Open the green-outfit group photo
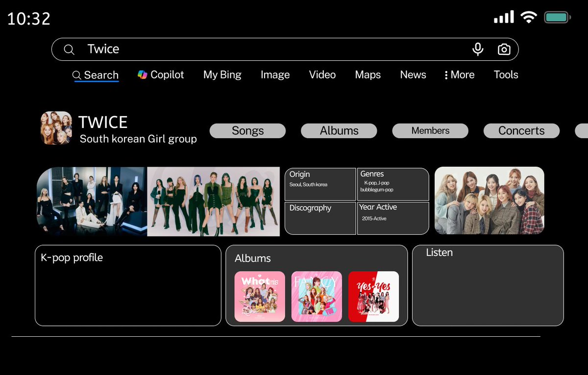The height and width of the screenshot is (375, 588). (214, 201)
